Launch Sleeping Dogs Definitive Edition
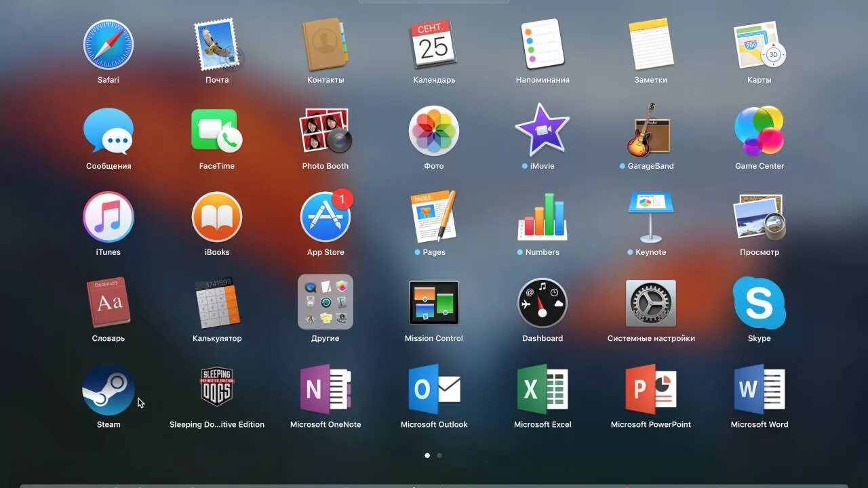868x488 pixels. pos(217,387)
